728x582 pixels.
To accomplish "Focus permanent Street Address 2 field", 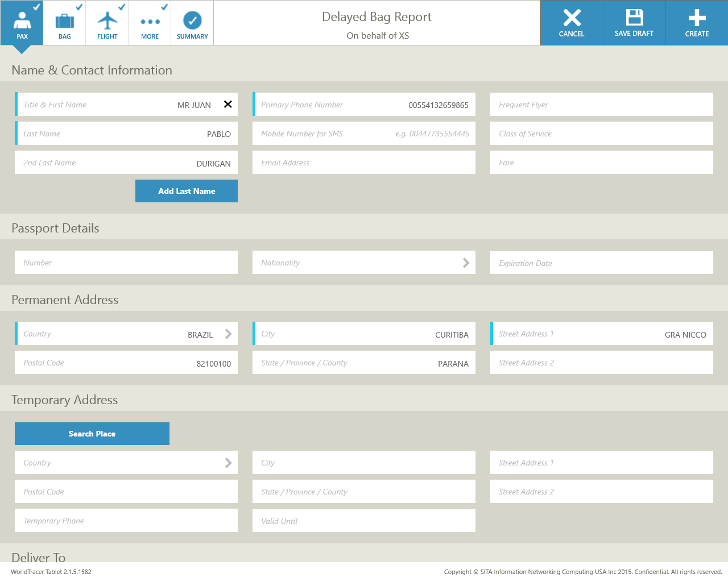I will point(602,363).
